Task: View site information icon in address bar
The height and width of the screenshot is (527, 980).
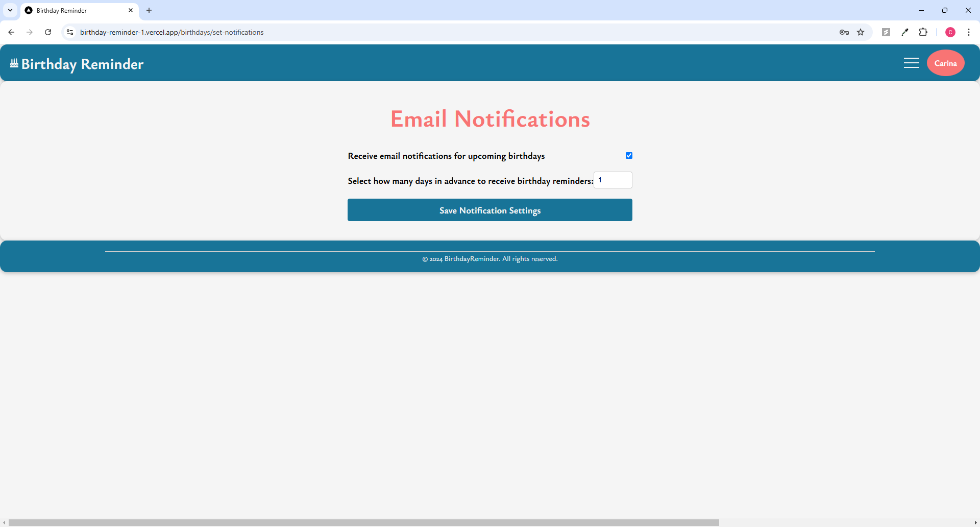Action: [x=70, y=32]
